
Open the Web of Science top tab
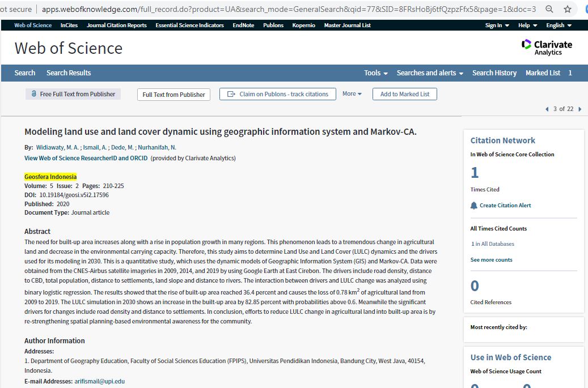[33, 25]
